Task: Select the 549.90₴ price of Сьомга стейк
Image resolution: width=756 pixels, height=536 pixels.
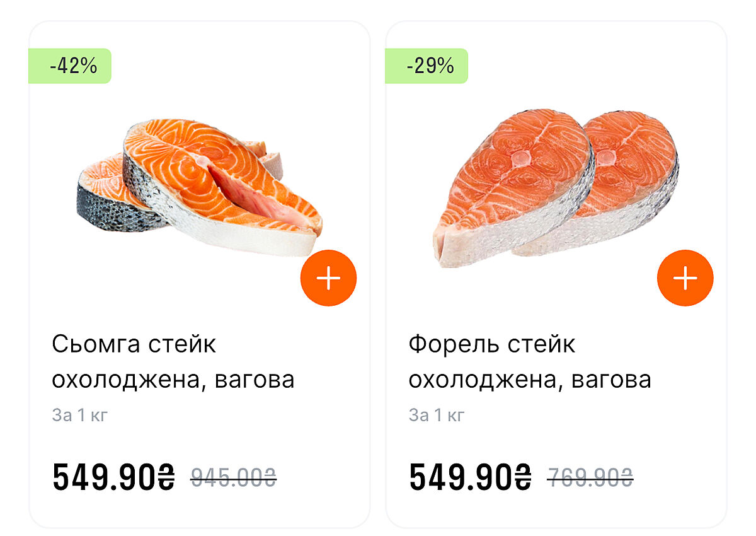Action: click(113, 477)
